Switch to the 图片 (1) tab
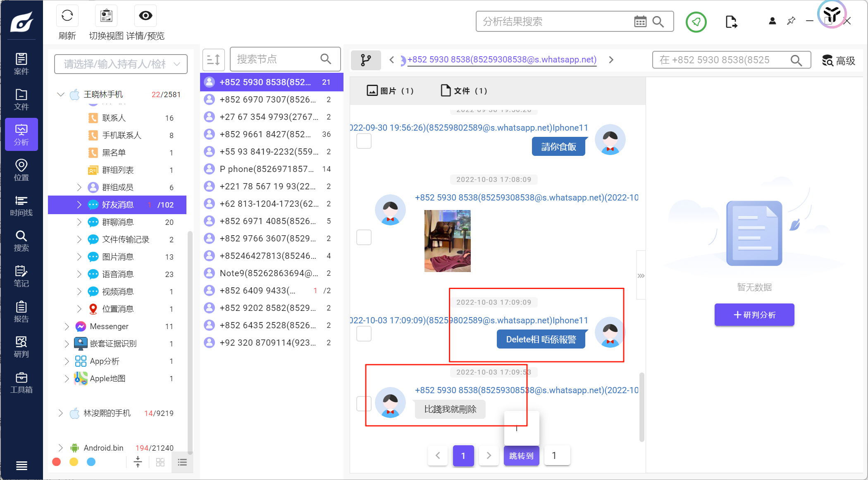This screenshot has height=480, width=868. [x=390, y=91]
